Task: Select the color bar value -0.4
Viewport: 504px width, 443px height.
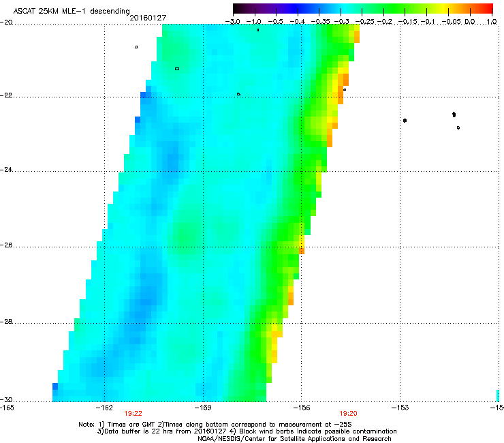Action: tap(298, 22)
